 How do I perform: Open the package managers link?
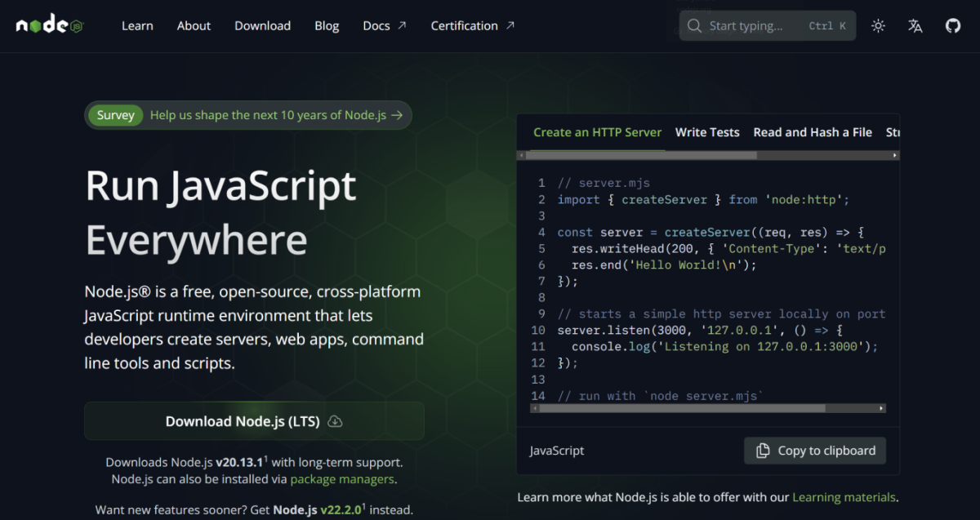342,479
